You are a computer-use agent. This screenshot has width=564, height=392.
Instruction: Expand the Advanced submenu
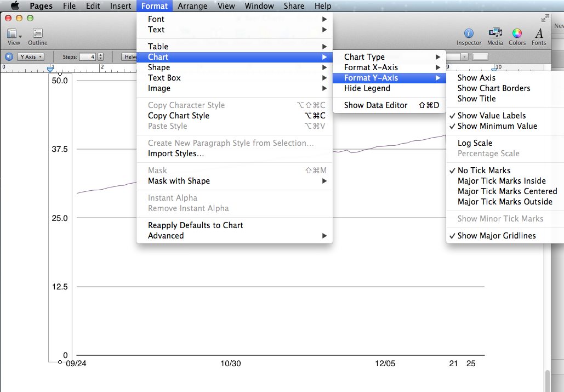point(235,236)
